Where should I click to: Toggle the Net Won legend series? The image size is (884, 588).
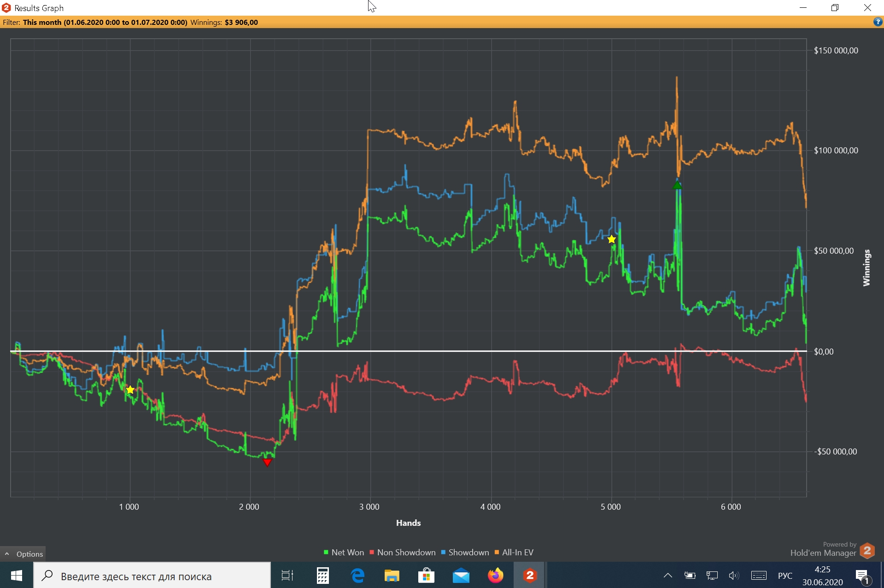(344, 552)
